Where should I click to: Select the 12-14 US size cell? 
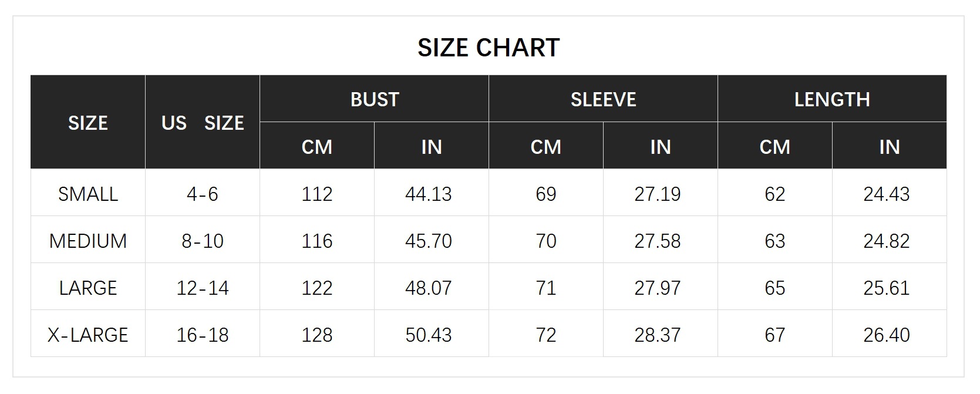click(x=203, y=288)
